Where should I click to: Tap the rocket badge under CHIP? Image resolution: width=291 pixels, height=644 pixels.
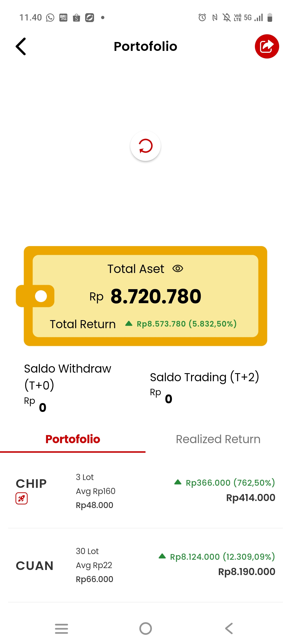coord(22,498)
